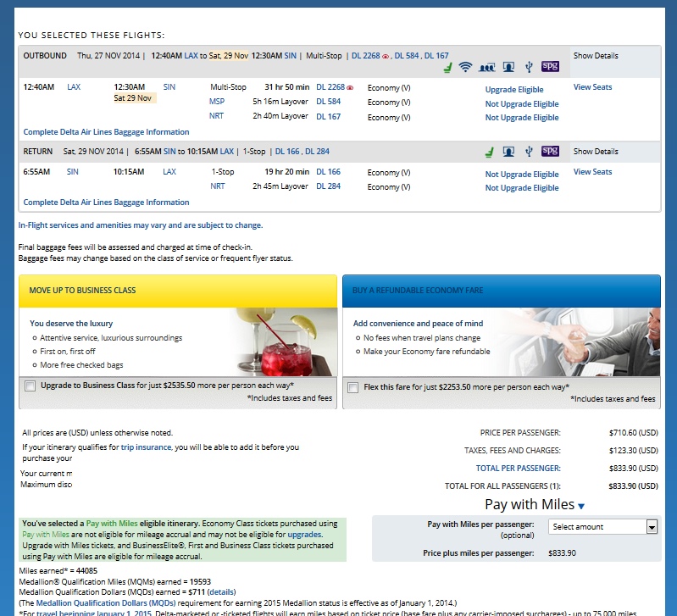This screenshot has width=677, height=616.
Task: Tick the Flex this fare checkbox
Action: 352,386
